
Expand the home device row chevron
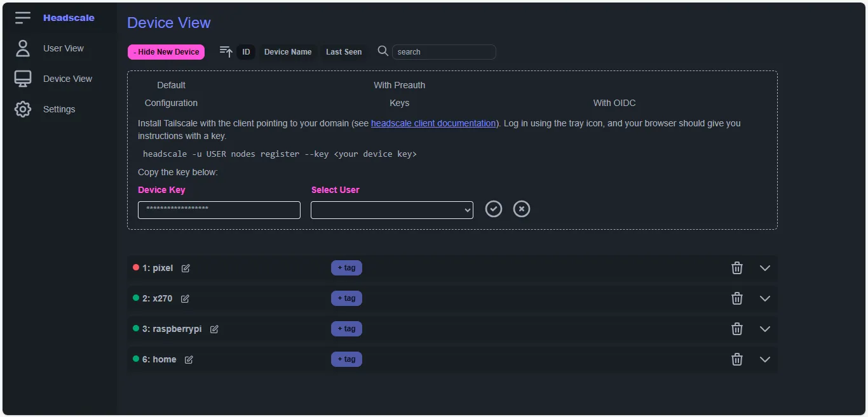[764, 359]
